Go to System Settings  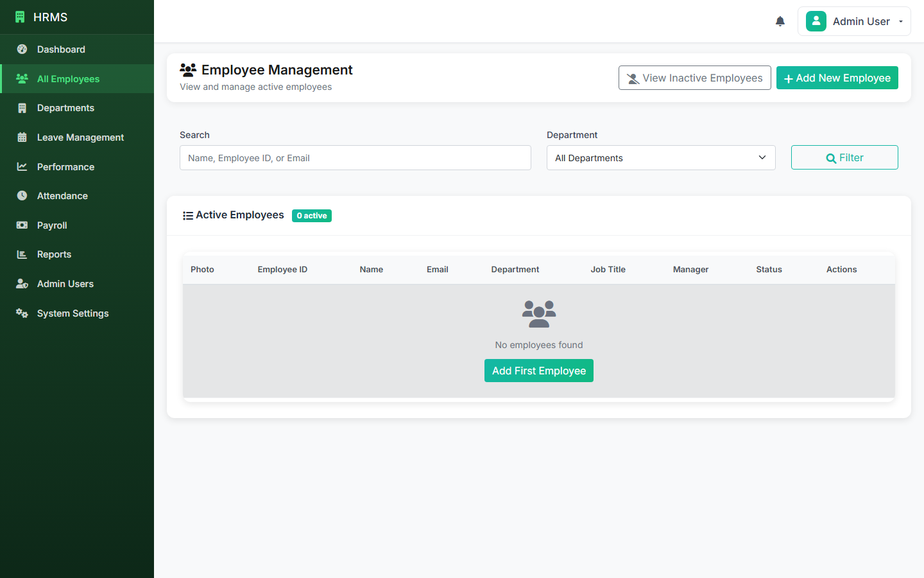point(77,313)
